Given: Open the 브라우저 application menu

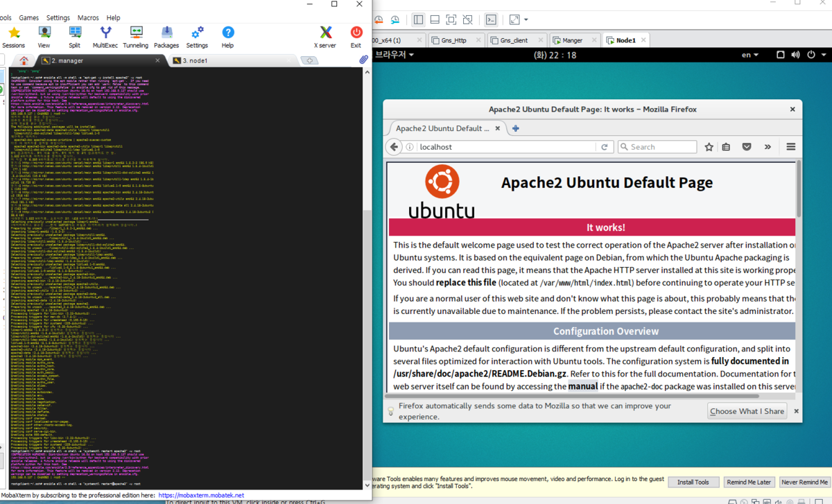Looking at the screenshot, I should (395, 55).
